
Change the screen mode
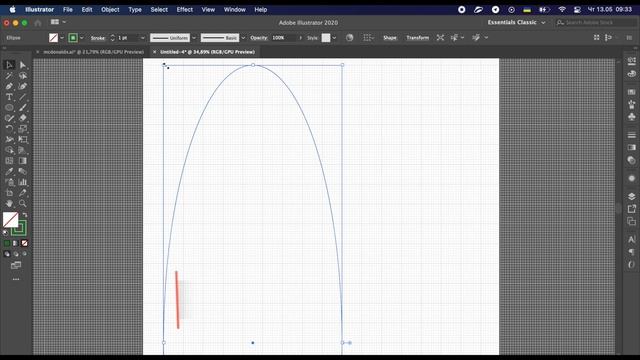pyautogui.click(x=16, y=266)
